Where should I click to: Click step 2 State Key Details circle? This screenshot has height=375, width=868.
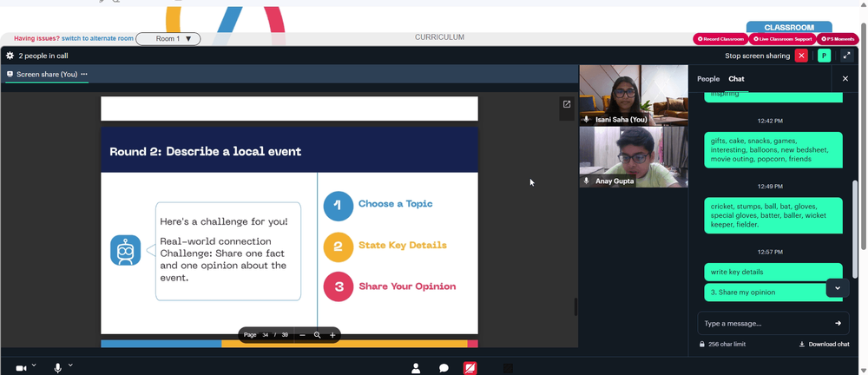click(339, 247)
